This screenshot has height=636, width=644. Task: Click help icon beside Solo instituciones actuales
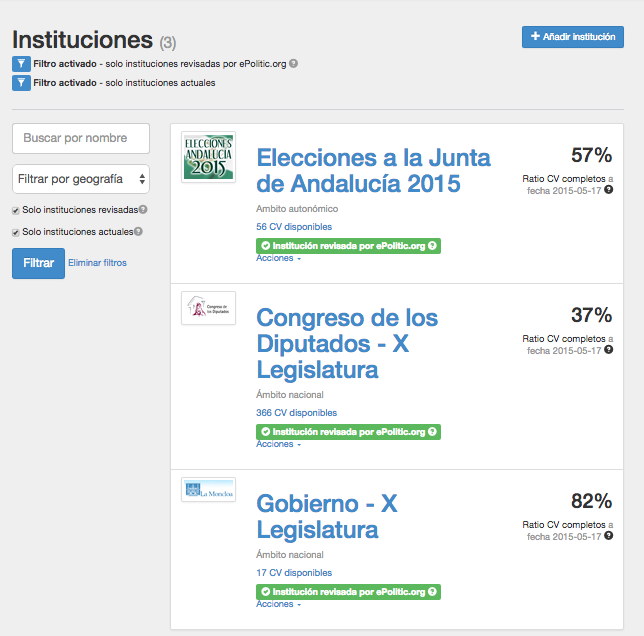tap(138, 232)
